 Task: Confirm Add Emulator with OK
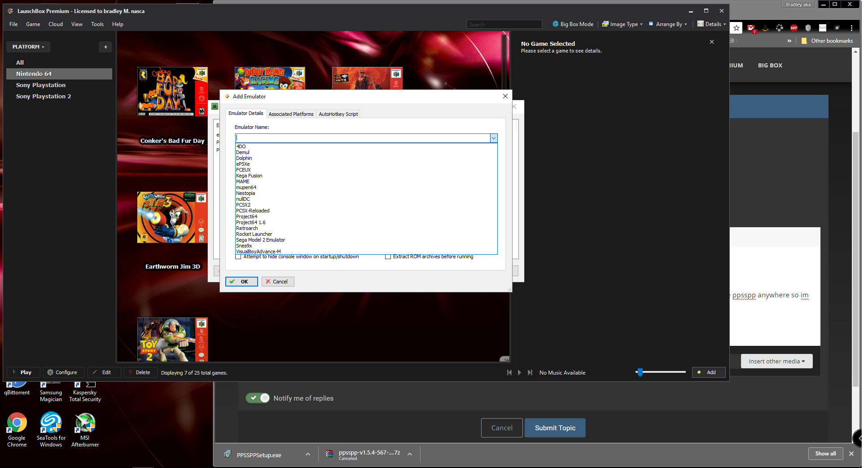(241, 282)
